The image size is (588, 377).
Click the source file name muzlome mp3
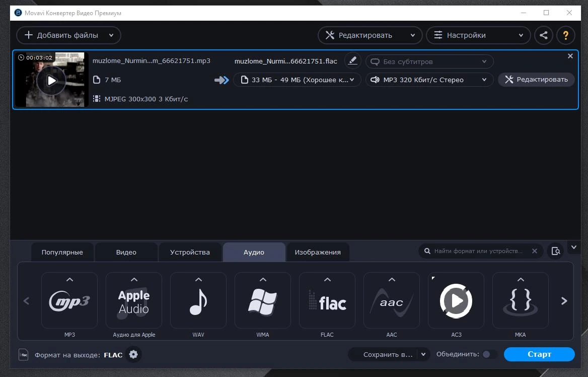tap(152, 61)
